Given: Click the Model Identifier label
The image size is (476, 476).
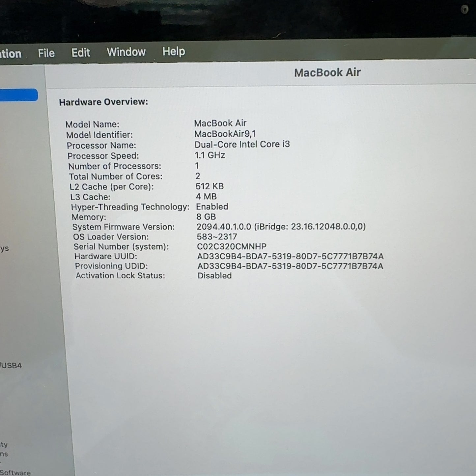Looking at the screenshot, I should click(x=99, y=135).
